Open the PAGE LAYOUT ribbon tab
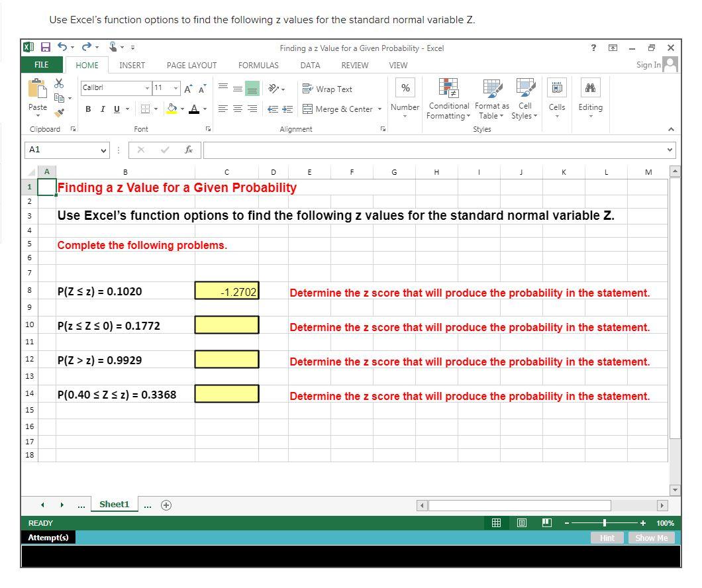The image size is (702, 588). point(191,65)
